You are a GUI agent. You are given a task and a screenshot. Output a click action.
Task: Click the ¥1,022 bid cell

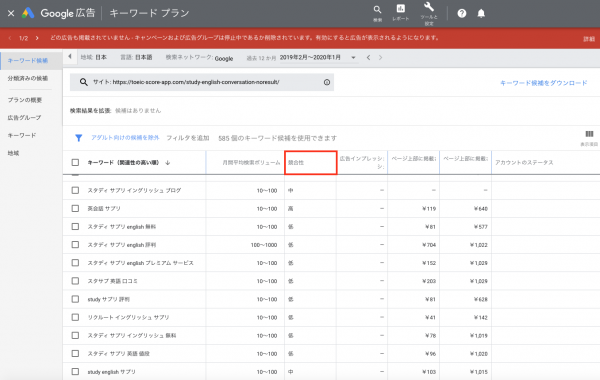pos(478,245)
